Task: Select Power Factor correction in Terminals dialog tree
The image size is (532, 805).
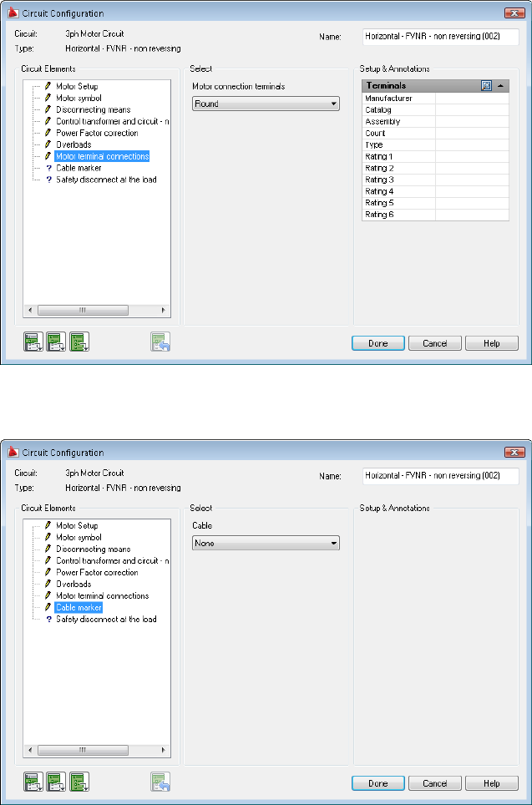Action: coord(97,133)
